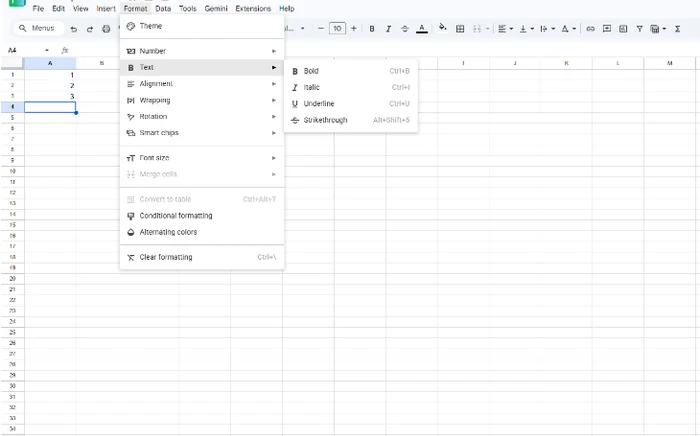Screen dimensions: 700x436
Task: Select cell A1 containing 1
Action: 50,75
